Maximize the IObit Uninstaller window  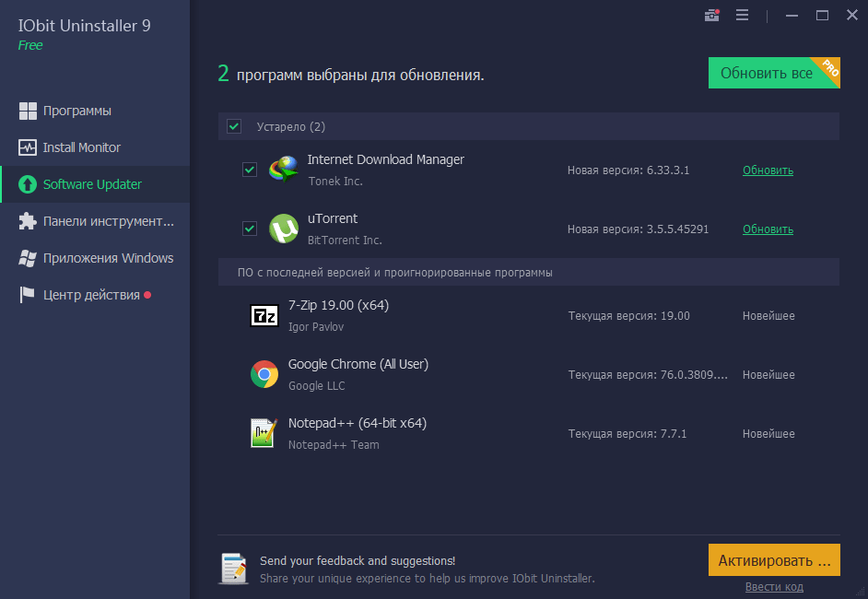point(822,16)
